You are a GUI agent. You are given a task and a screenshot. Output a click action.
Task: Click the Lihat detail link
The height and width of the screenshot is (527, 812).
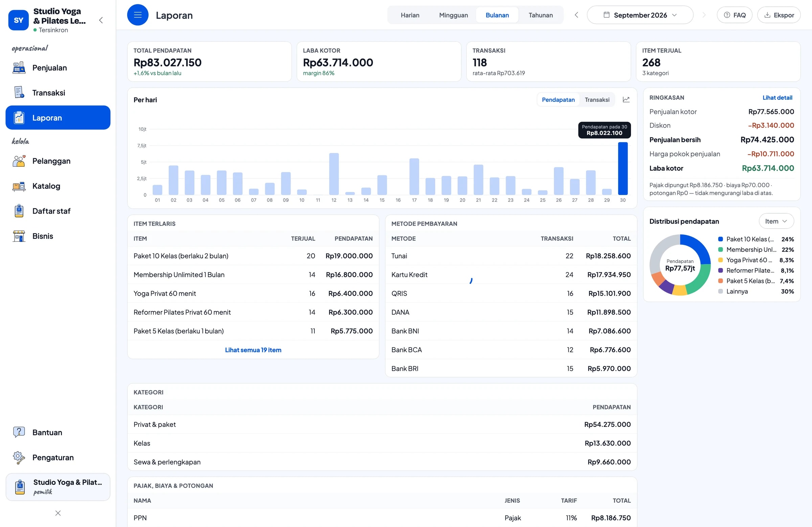click(x=777, y=97)
